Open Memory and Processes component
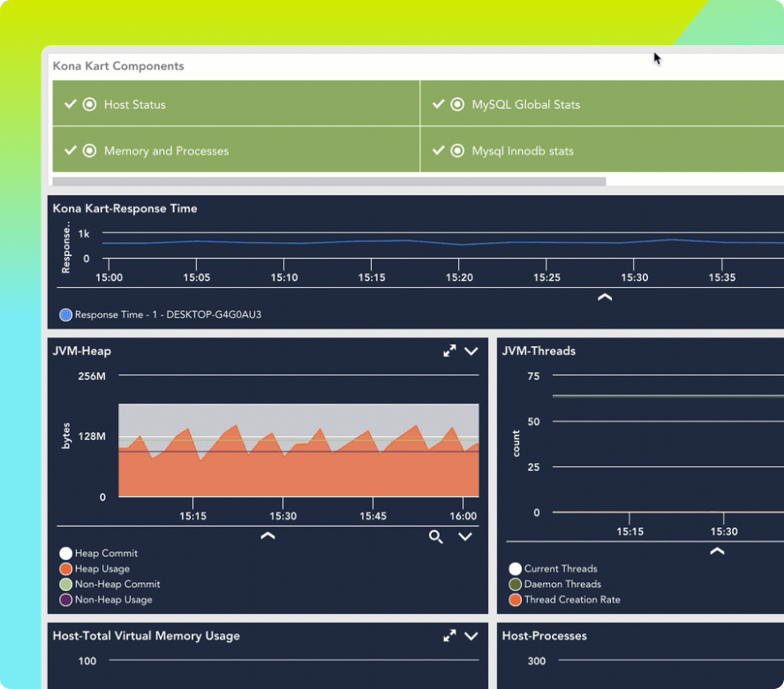 coord(236,149)
